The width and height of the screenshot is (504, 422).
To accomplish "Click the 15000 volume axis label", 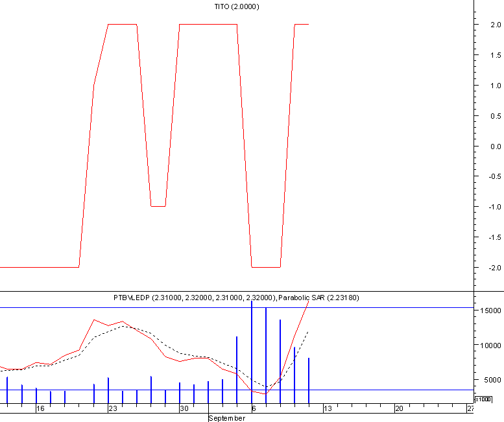I will (490, 311).
